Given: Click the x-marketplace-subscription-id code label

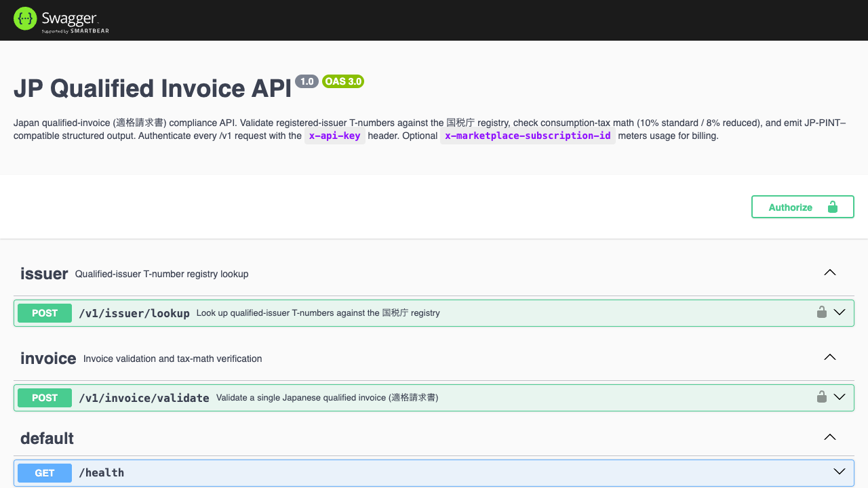Looking at the screenshot, I should coord(528,136).
